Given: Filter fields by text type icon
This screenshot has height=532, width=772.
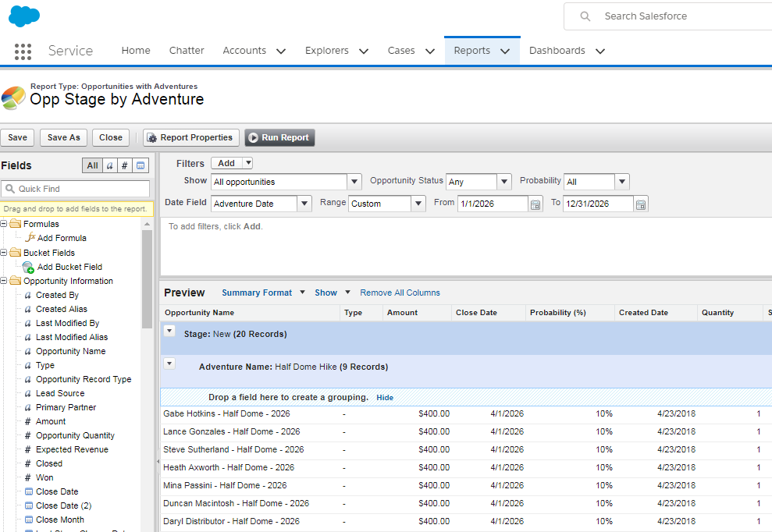Looking at the screenshot, I should 109,165.
